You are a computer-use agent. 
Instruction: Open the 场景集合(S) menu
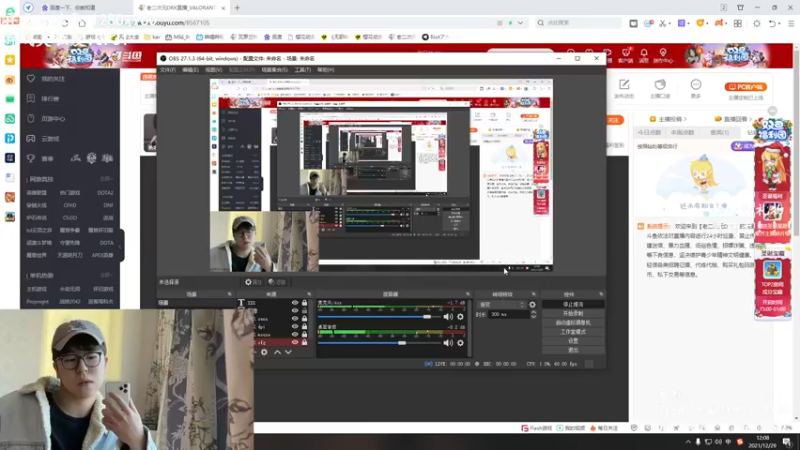pos(274,70)
